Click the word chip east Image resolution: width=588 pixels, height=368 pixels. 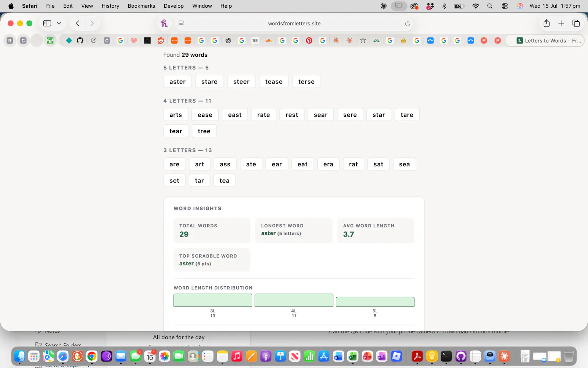click(x=235, y=115)
